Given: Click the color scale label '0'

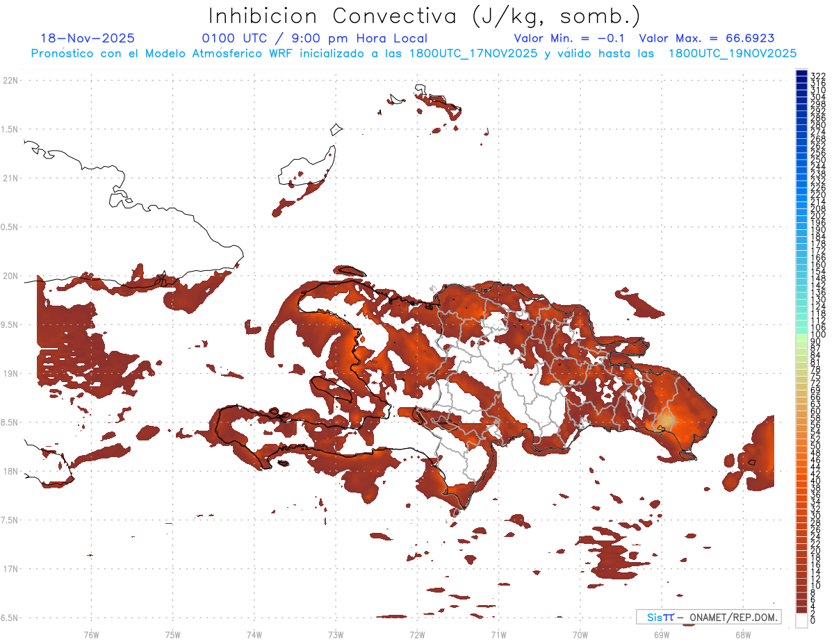Looking at the screenshot, I should (x=812, y=620).
